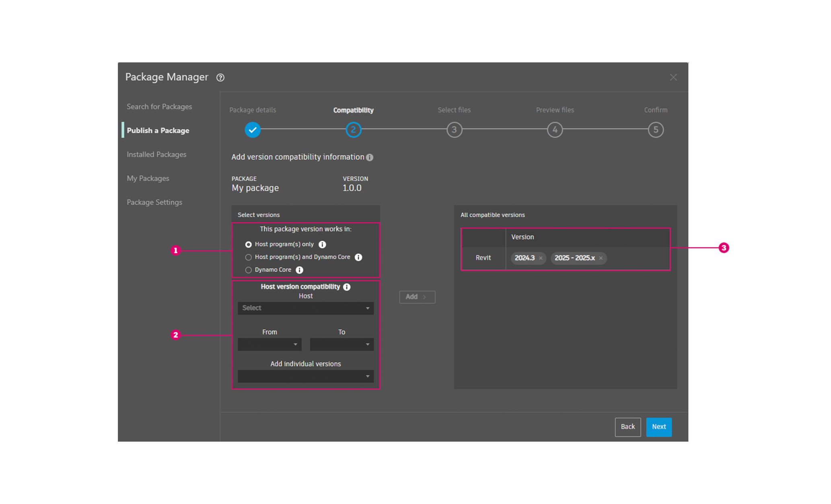The height and width of the screenshot is (504, 831).
Task: Remove the 2024.3 version tag
Action: 541,258
